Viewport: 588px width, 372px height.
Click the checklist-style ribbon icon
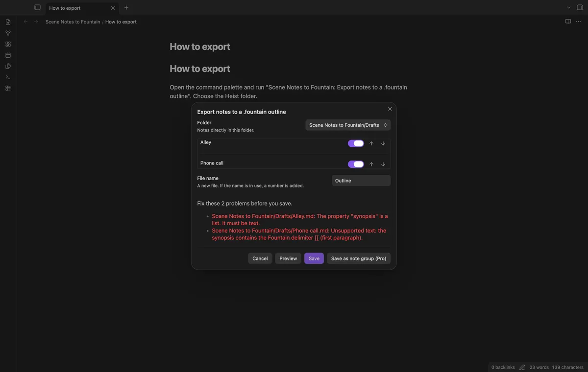(x=8, y=88)
